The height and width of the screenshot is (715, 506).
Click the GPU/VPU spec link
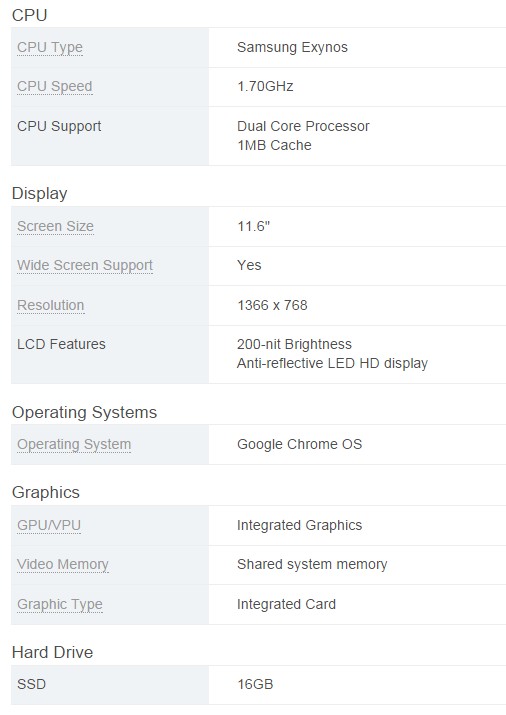click(49, 525)
